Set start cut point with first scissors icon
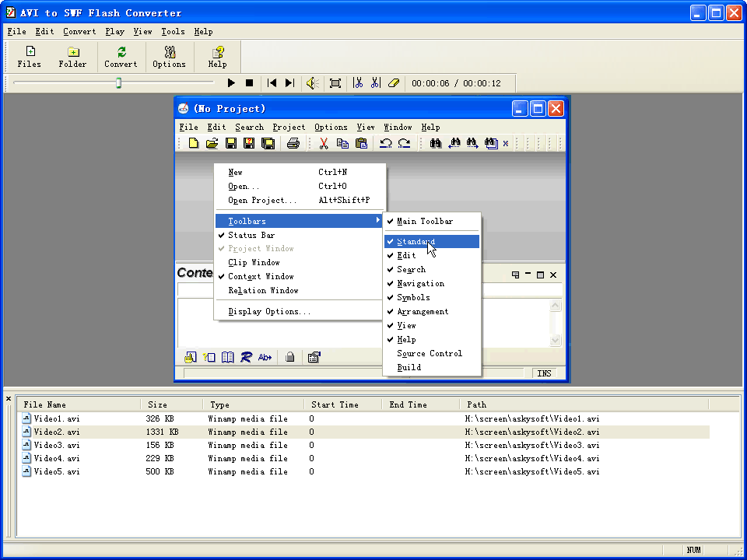This screenshot has width=747, height=560. 358,83
